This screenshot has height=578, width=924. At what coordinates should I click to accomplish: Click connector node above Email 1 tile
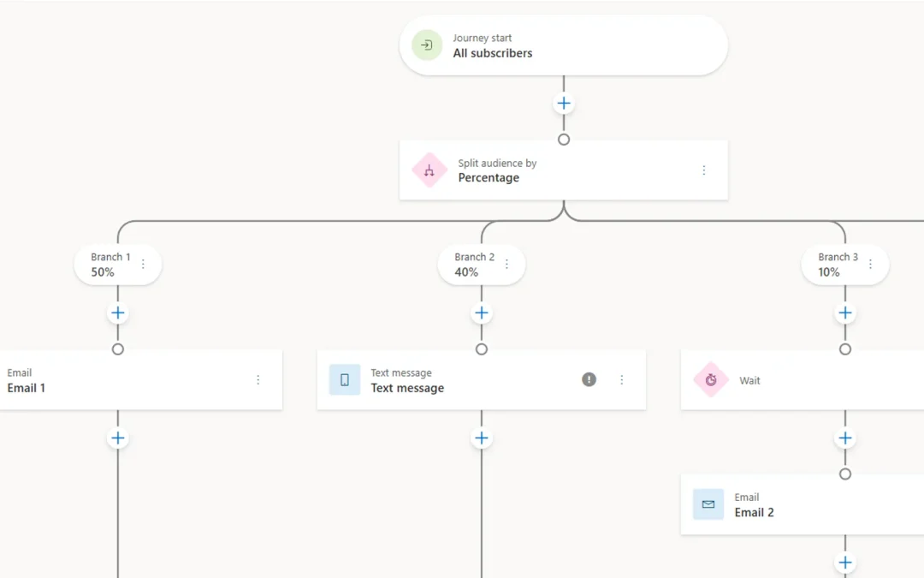coord(118,349)
